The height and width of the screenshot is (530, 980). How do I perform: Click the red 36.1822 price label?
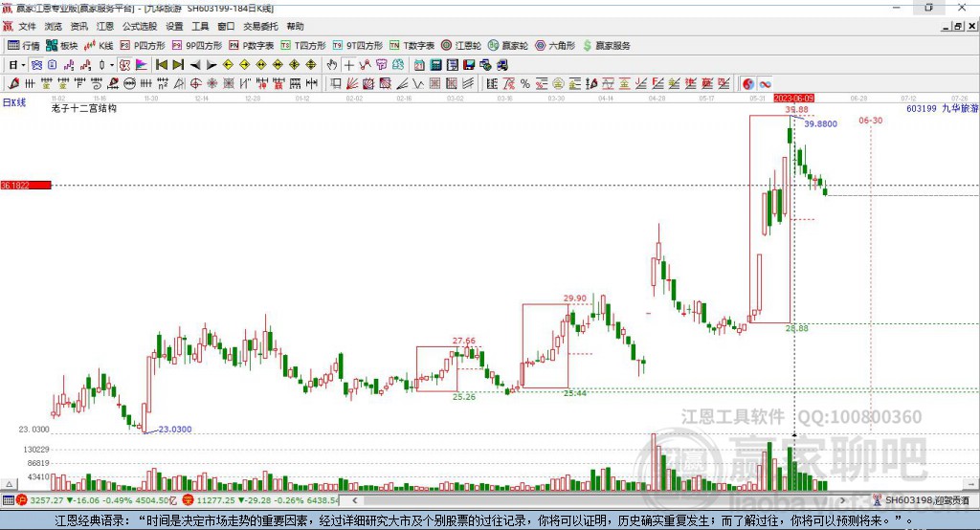pyautogui.click(x=26, y=185)
